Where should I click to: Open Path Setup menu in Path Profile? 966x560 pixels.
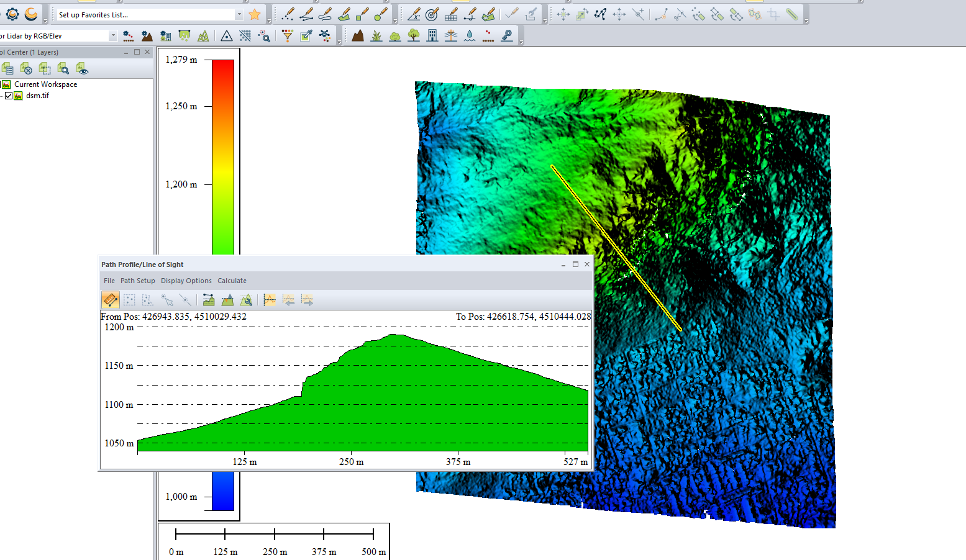(x=138, y=281)
